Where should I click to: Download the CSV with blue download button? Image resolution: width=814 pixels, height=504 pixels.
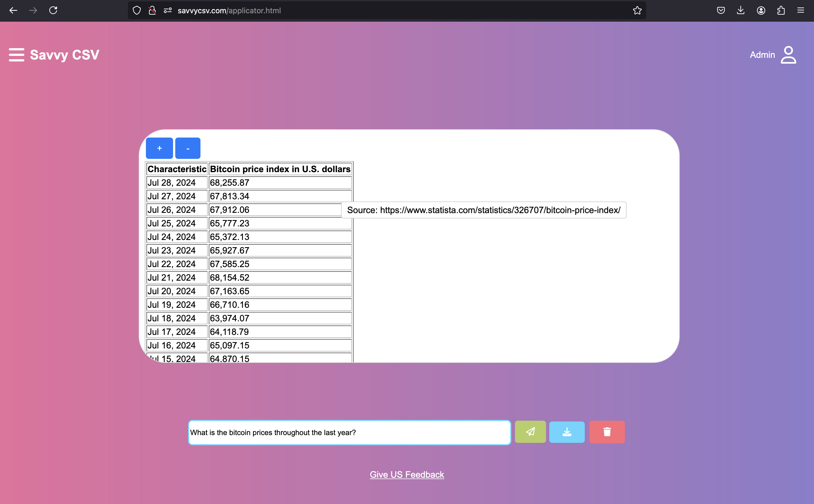coord(566,432)
